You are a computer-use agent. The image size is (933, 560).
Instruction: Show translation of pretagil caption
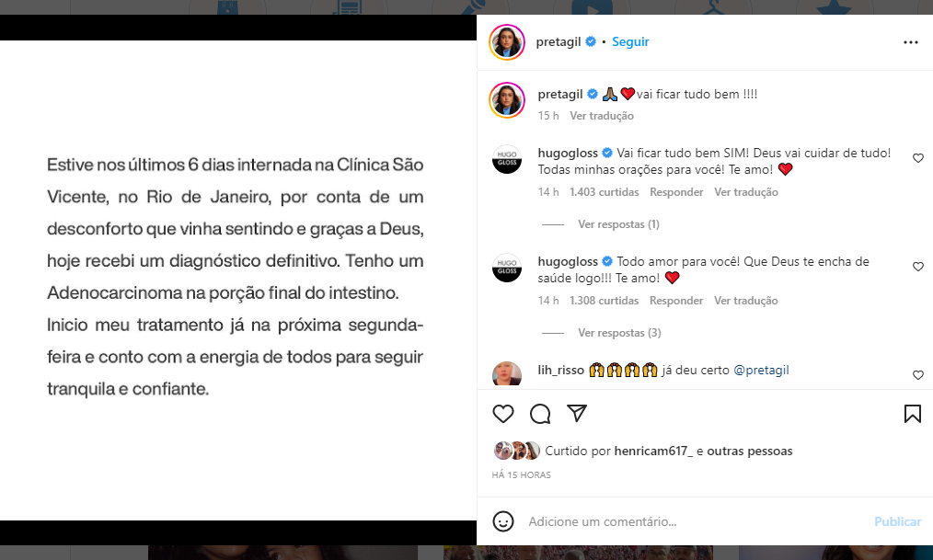[602, 116]
